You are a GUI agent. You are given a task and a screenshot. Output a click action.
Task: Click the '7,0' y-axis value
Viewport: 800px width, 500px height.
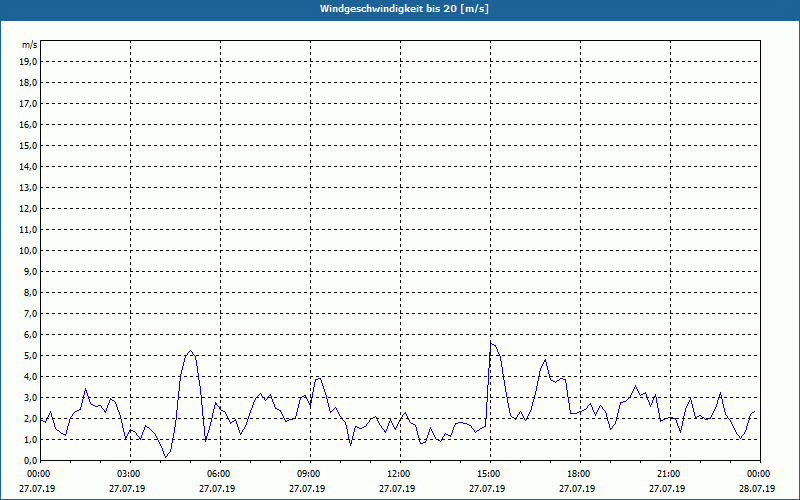[30, 313]
